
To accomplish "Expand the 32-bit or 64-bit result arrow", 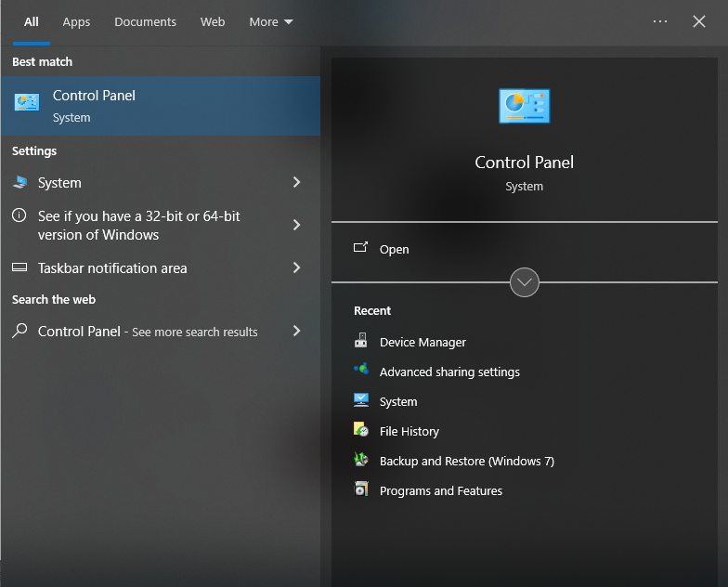I will click(297, 225).
